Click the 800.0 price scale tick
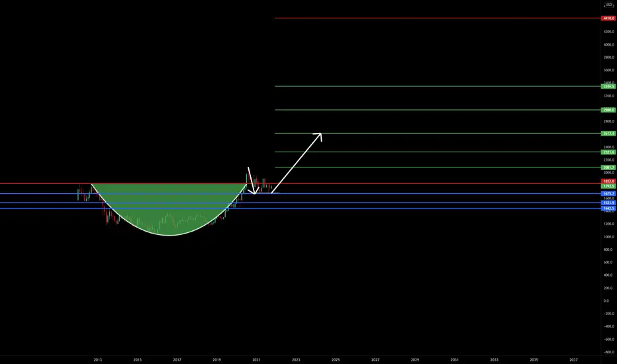Viewport: 617px width, 364px height. coord(609,250)
